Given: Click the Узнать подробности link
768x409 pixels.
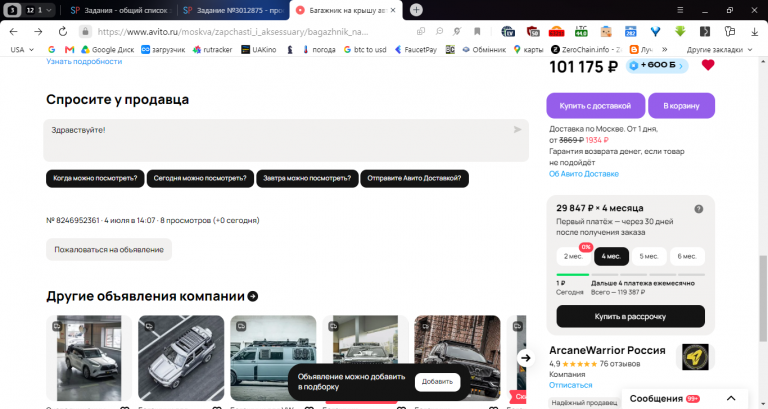Looking at the screenshot, I should click(x=84, y=61).
